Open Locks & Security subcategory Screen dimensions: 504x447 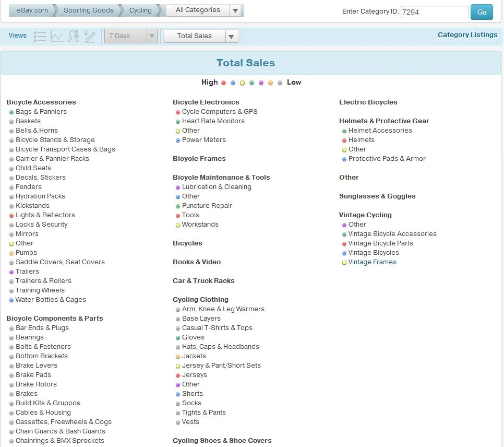(41, 225)
